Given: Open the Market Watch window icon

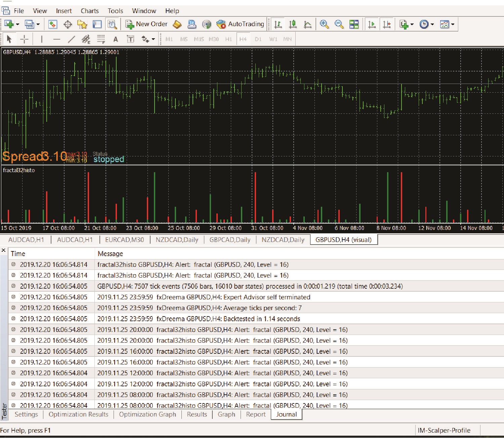Looking at the screenshot, I should tap(53, 24).
